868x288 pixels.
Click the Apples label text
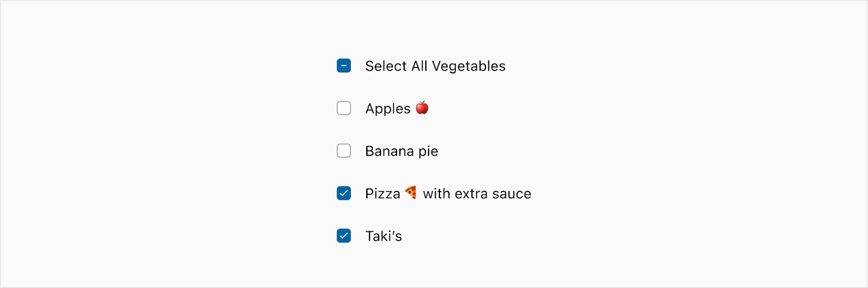[388, 109]
